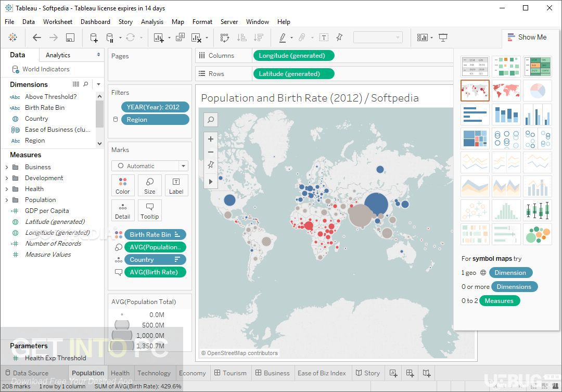Image resolution: width=562 pixels, height=392 pixels.
Task: Click the Detail marks card button
Action: coord(123,210)
